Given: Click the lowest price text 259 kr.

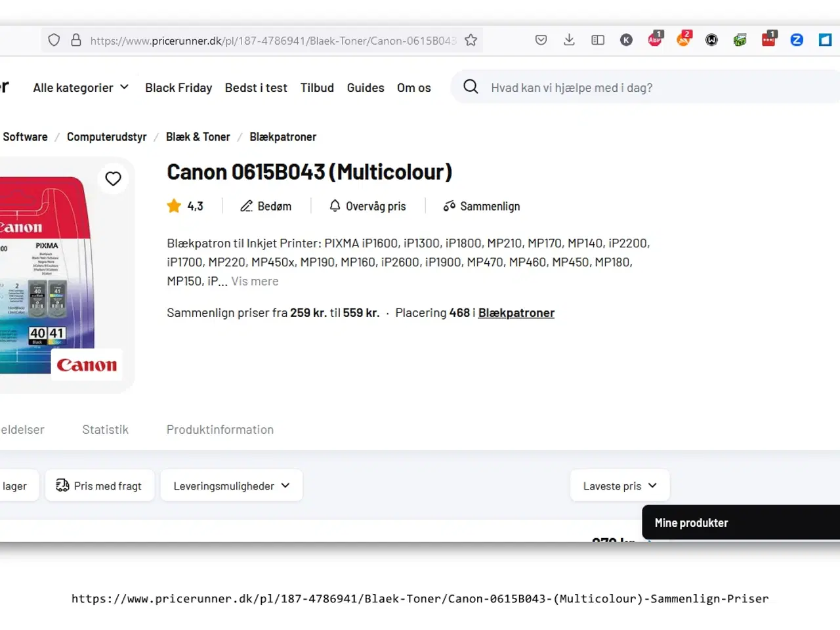Looking at the screenshot, I should pos(308,313).
